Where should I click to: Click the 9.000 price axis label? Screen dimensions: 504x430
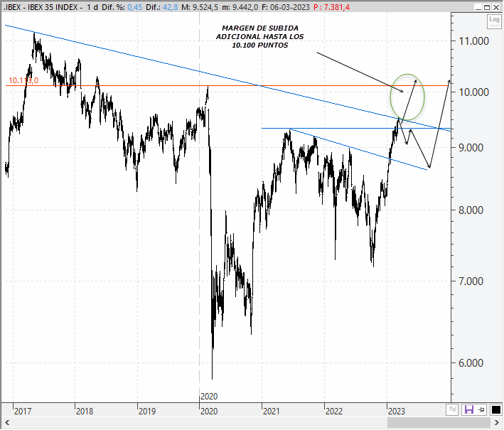(471, 148)
